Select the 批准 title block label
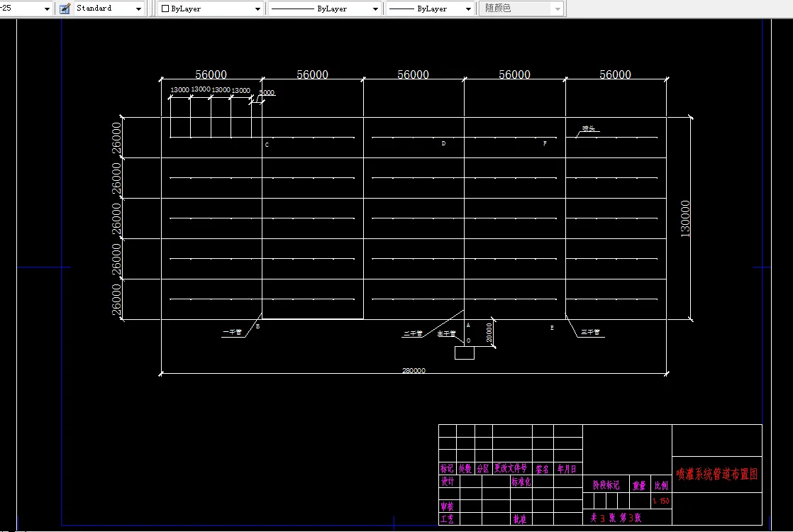This screenshot has height=532, width=793. pos(520,519)
